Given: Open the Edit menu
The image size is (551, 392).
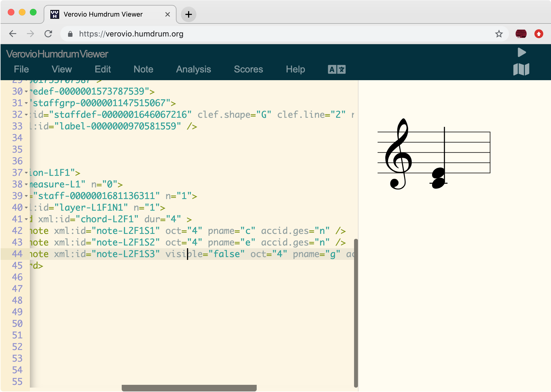Looking at the screenshot, I should point(103,69).
